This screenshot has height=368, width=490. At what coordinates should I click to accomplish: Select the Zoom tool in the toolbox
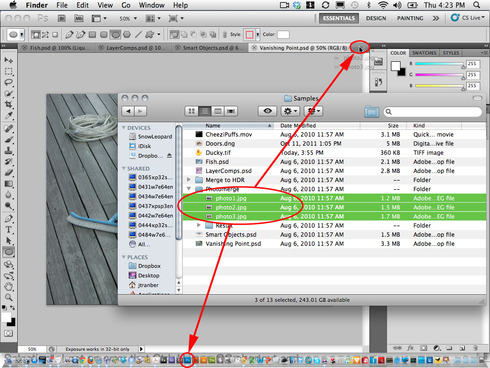[9, 297]
